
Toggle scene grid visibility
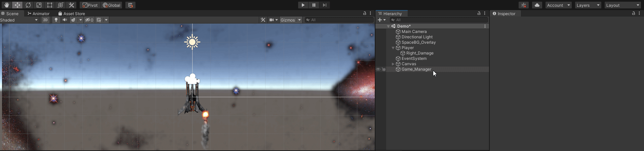99,20
